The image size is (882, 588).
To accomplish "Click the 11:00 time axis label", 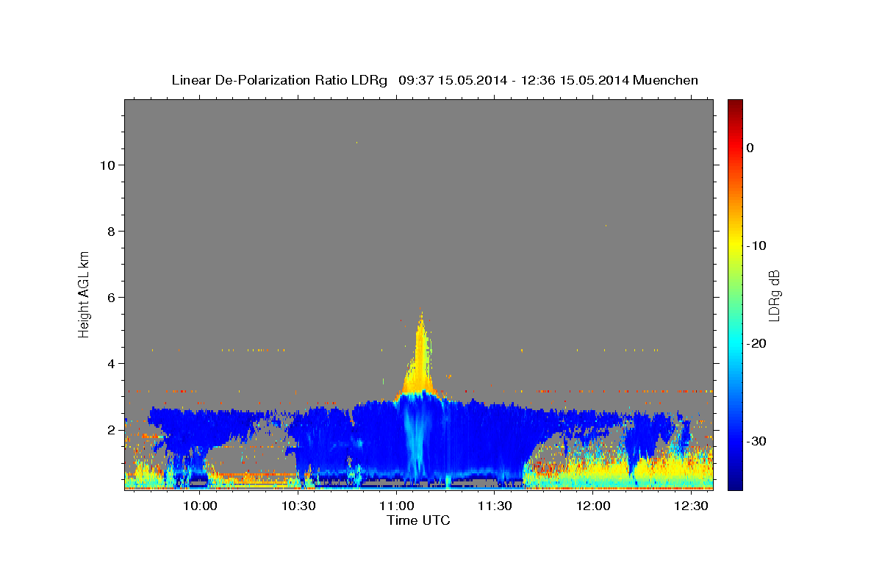I will pos(396,506).
